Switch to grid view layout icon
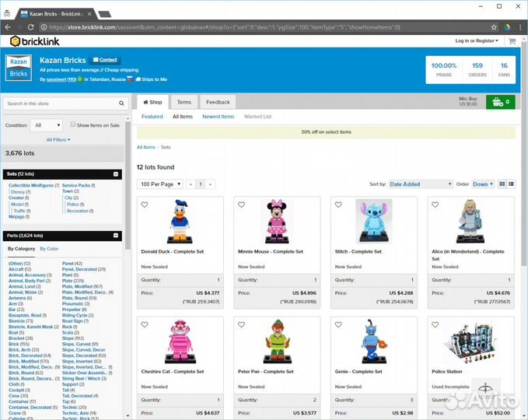The image size is (528, 420). pyautogui.click(x=502, y=184)
